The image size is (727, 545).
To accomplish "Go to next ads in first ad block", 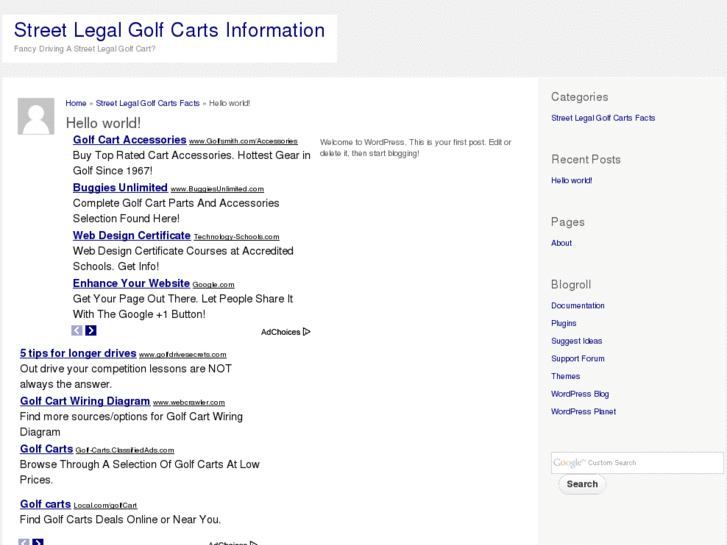I will 91,330.
